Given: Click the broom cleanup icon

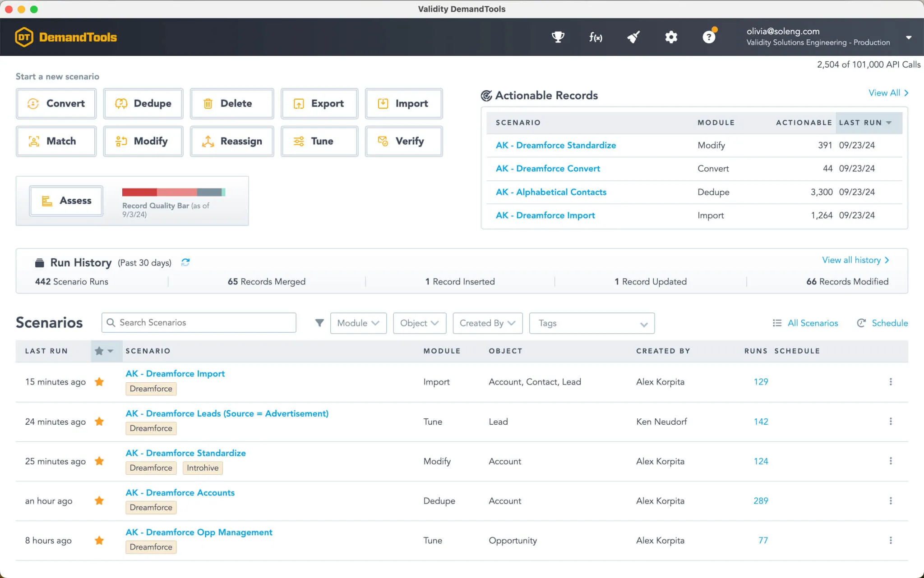Looking at the screenshot, I should (x=633, y=37).
